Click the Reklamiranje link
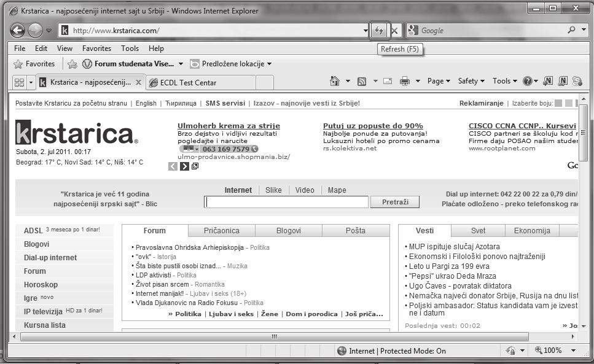Image resolution: width=594 pixels, height=364 pixels. pos(481,103)
